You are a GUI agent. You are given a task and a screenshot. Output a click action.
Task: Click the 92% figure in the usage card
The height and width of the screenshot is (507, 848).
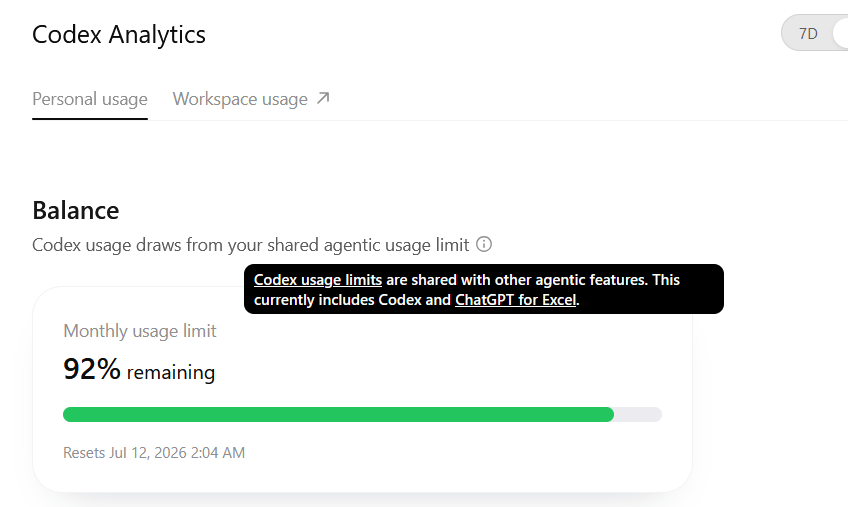[x=92, y=369]
